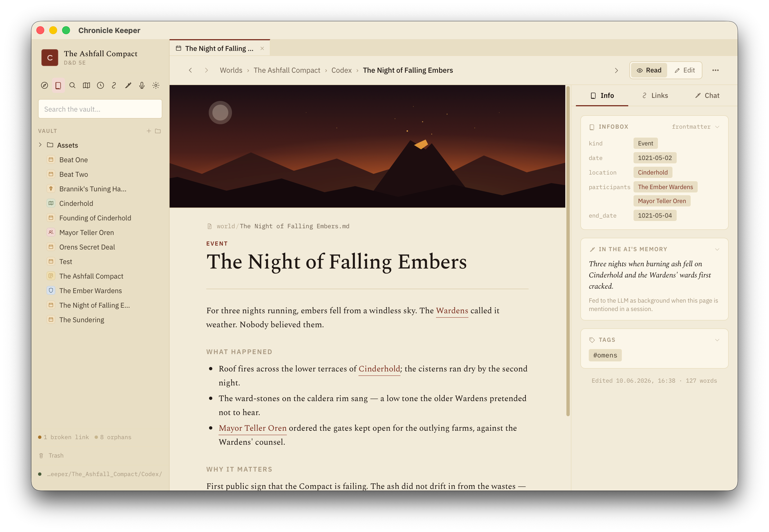
Task: Open the settings gear icon in sidebar toolbar
Action: tap(156, 85)
